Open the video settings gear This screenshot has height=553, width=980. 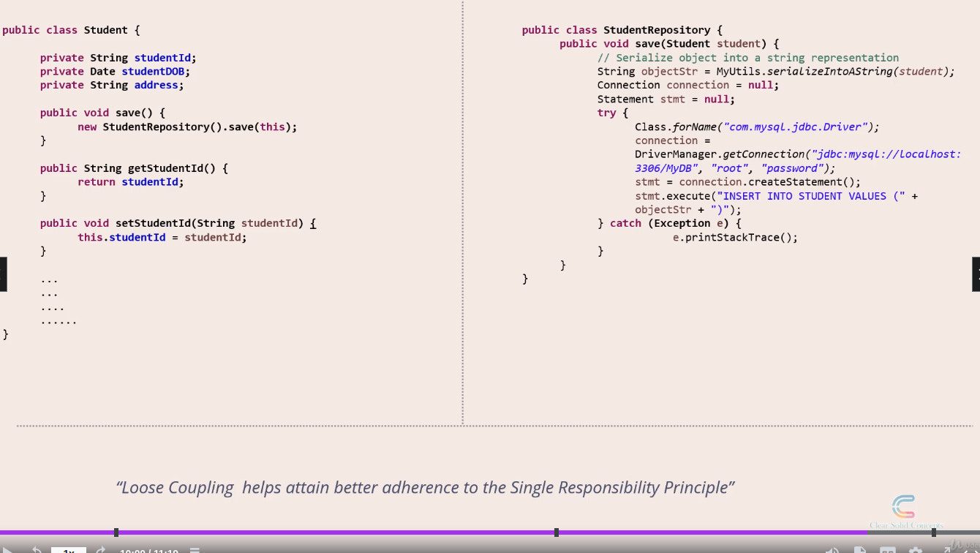(916, 550)
